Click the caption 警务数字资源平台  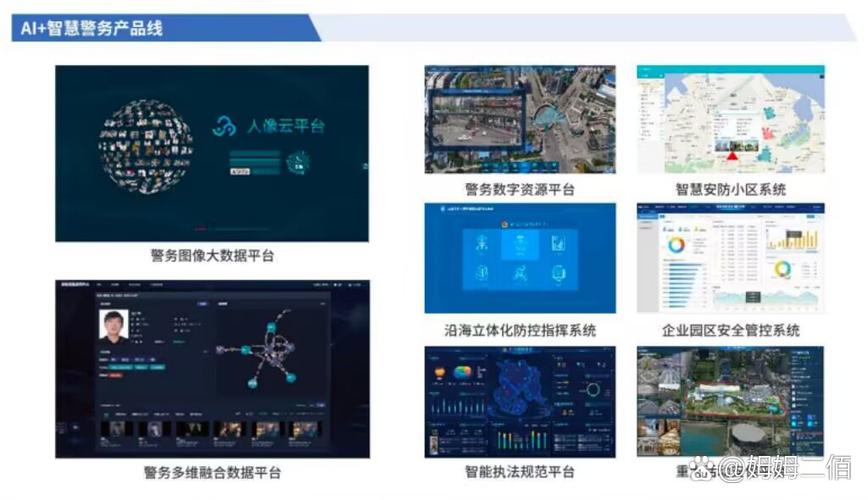point(520,189)
